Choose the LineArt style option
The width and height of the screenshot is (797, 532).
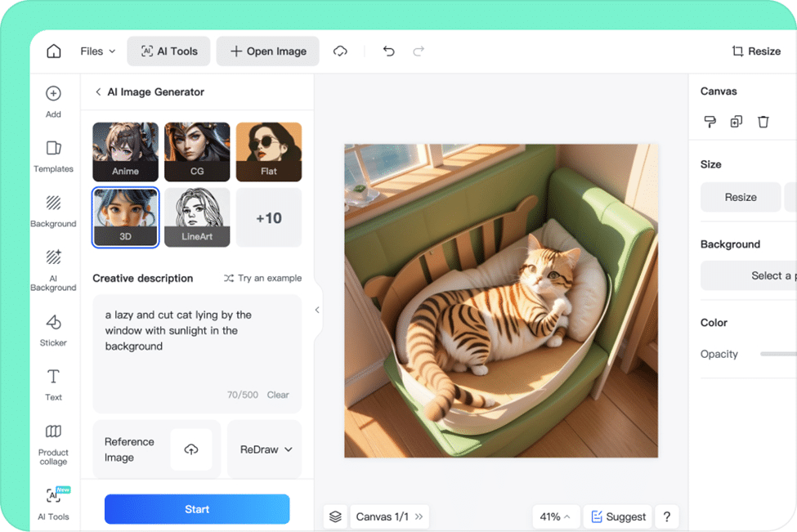(197, 217)
